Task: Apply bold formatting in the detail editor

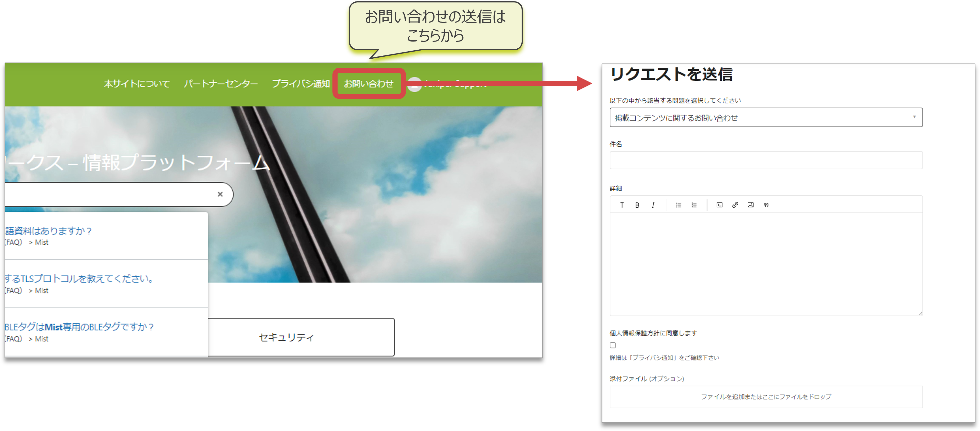Action: point(637,205)
